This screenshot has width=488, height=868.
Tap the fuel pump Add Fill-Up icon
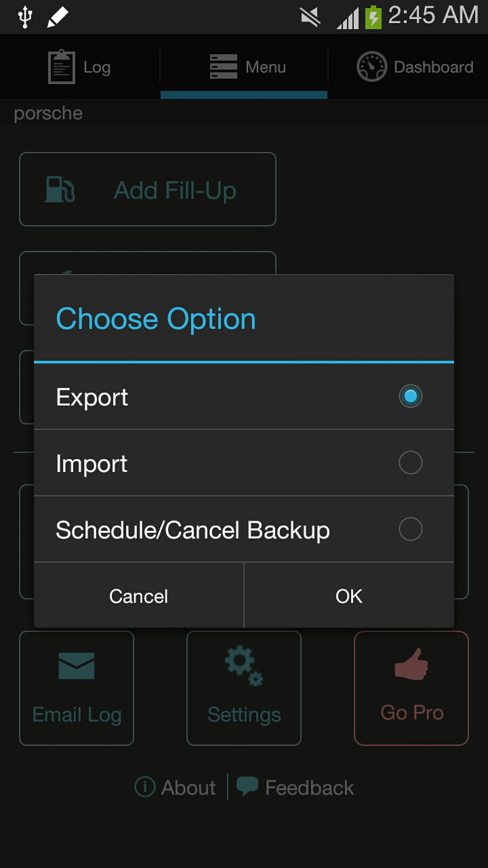[60, 190]
